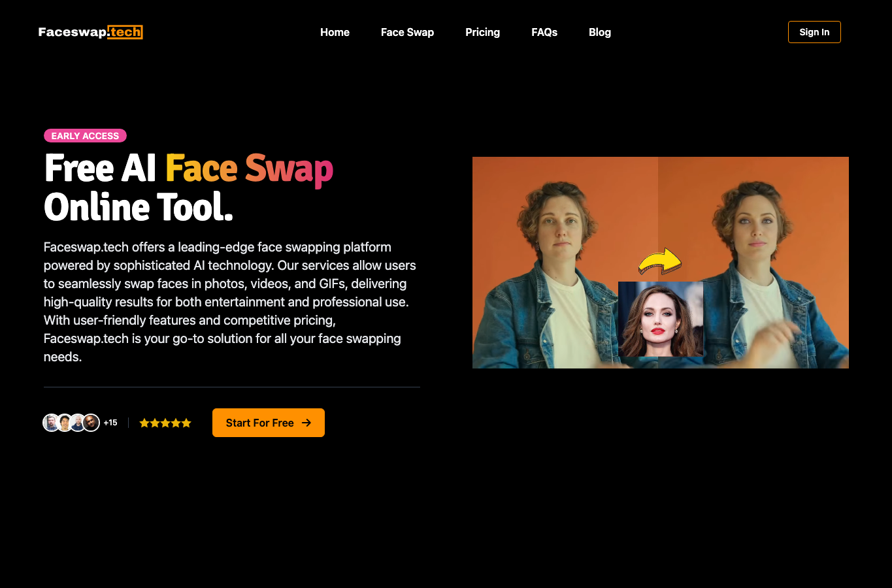Click the user avatars group

(x=71, y=423)
